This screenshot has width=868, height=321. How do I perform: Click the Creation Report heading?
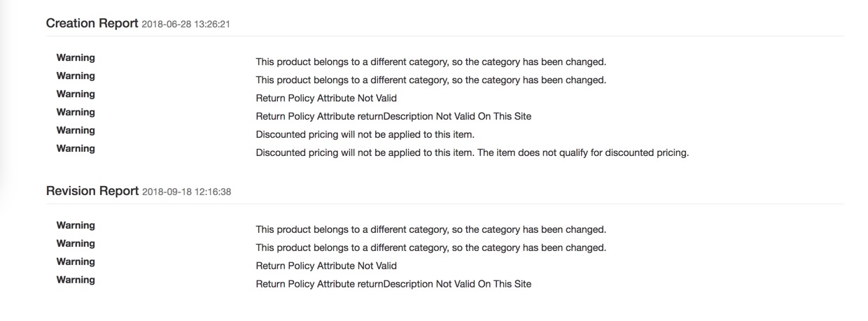coord(92,23)
